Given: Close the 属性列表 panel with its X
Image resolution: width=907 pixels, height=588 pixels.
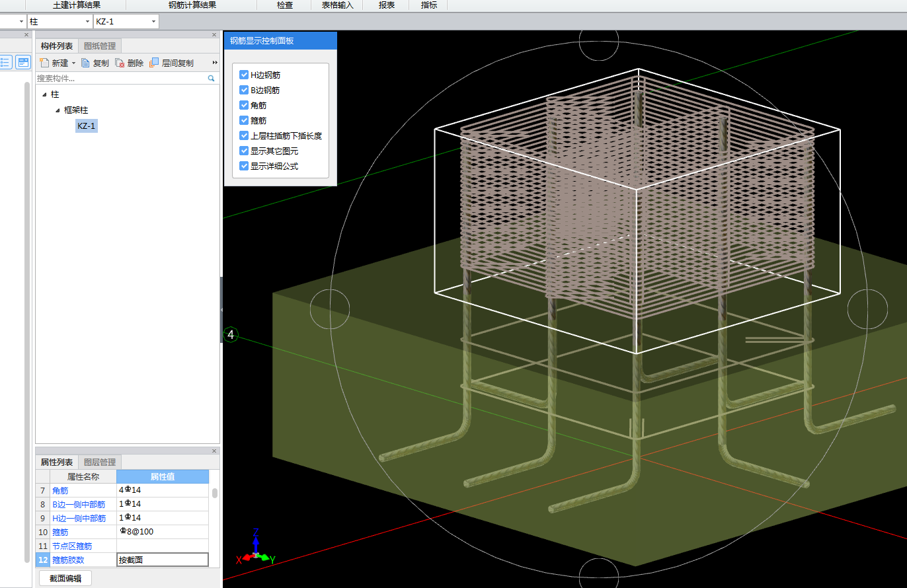Looking at the screenshot, I should point(214,451).
